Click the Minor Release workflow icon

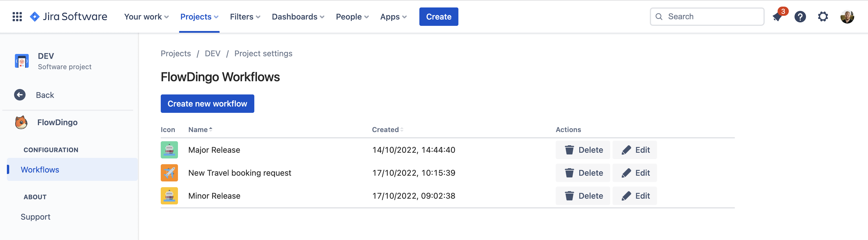click(169, 196)
